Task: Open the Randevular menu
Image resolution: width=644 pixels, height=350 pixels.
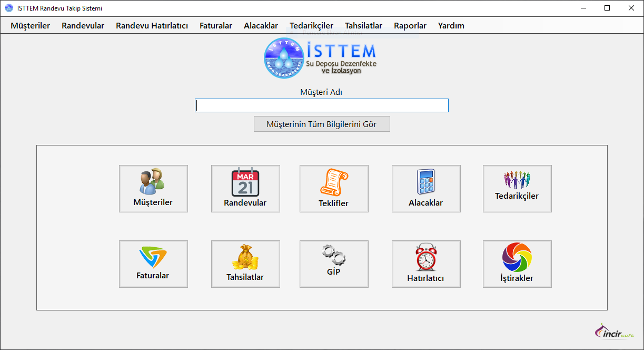Action: click(x=83, y=25)
